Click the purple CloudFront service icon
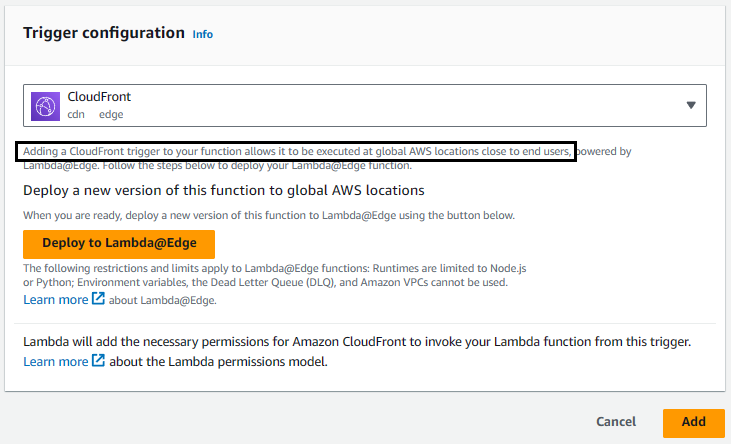The height and width of the screenshot is (444, 731). pos(45,106)
